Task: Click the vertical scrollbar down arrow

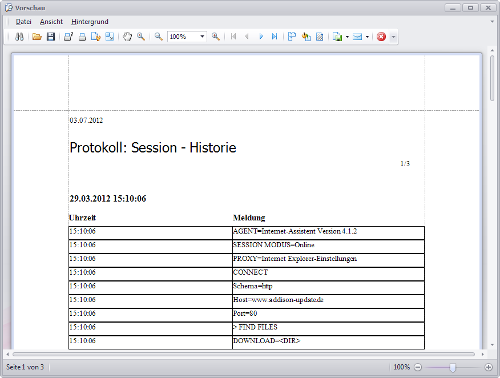Action: (x=492, y=345)
